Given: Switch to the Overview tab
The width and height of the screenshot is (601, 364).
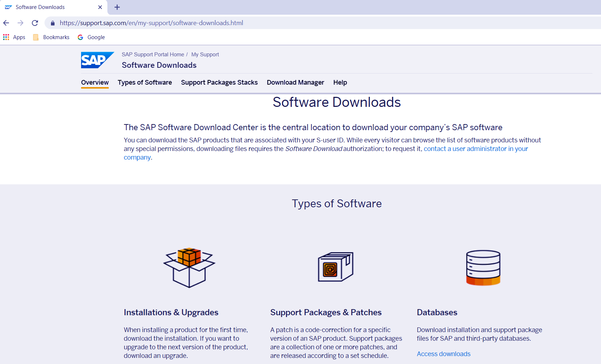Looking at the screenshot, I should click(95, 82).
